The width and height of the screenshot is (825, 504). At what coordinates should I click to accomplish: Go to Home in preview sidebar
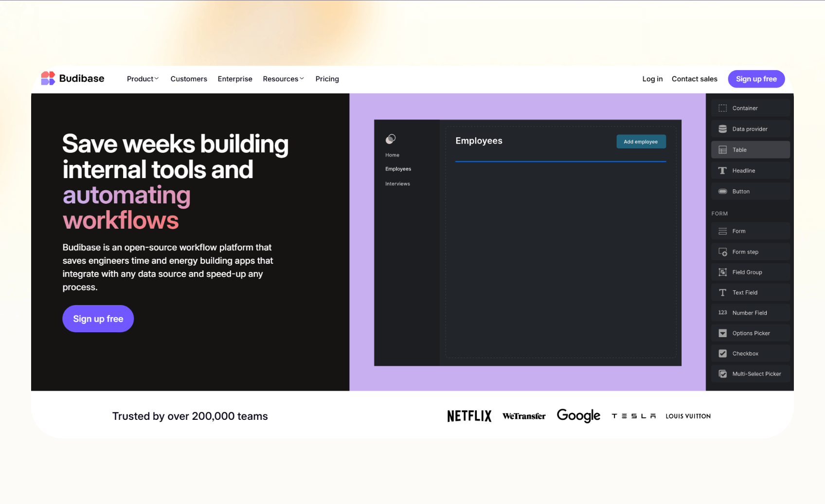392,155
